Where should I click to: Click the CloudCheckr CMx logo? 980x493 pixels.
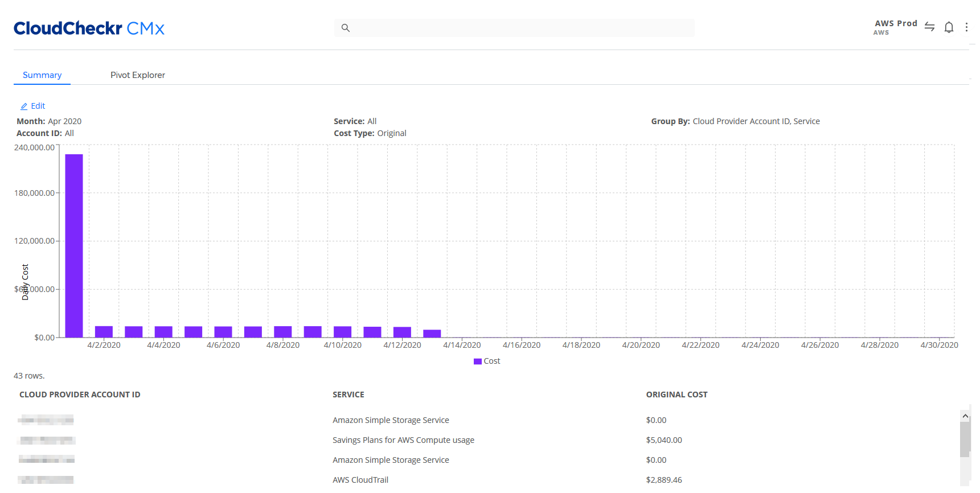coord(89,28)
